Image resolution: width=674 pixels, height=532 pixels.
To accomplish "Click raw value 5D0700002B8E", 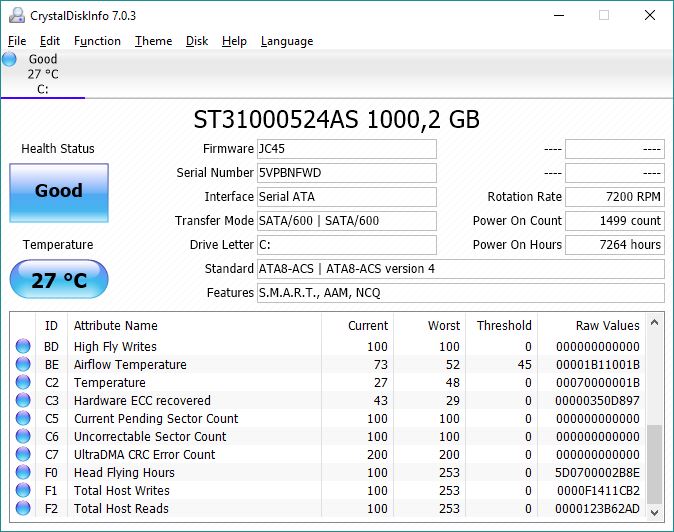I will tap(597, 473).
